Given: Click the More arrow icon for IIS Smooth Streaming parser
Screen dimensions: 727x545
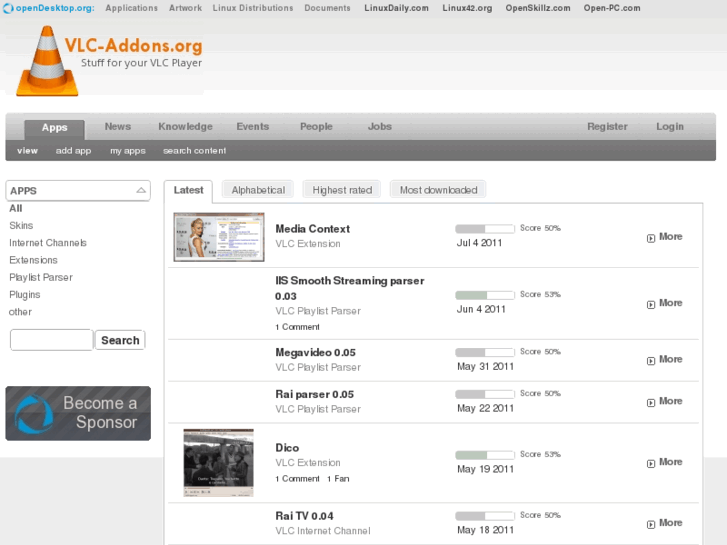Looking at the screenshot, I should (651, 304).
